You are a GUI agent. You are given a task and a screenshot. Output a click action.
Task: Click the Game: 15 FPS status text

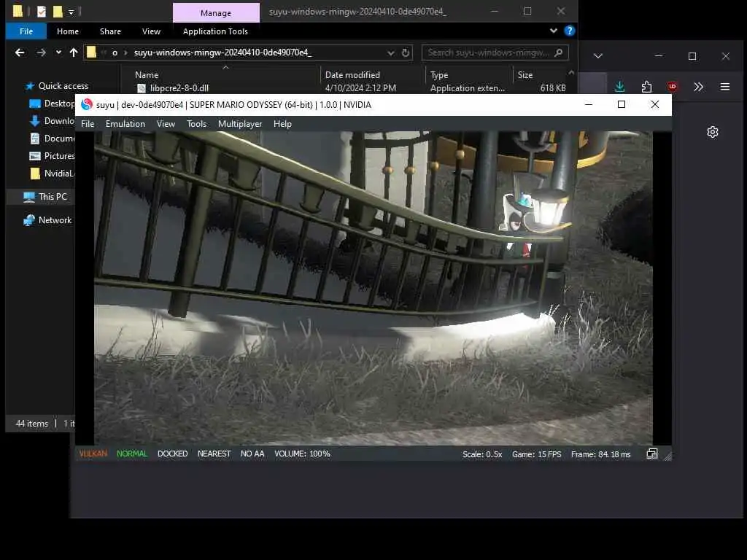(536, 454)
